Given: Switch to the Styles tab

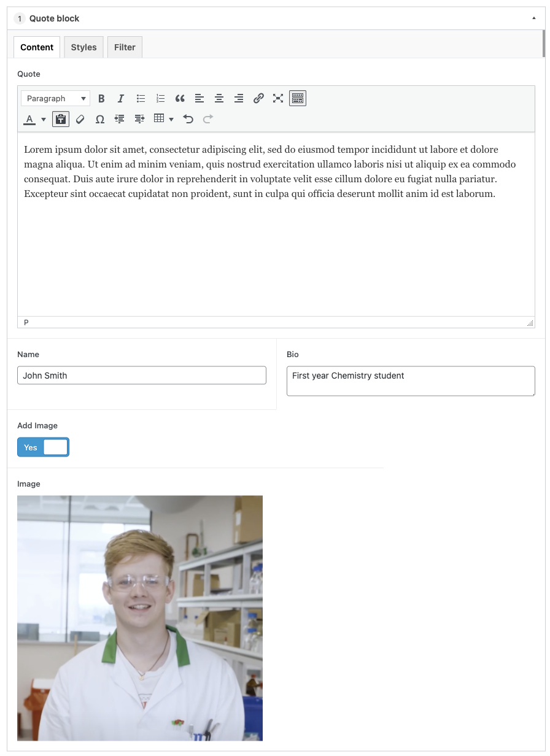Looking at the screenshot, I should click(x=83, y=47).
